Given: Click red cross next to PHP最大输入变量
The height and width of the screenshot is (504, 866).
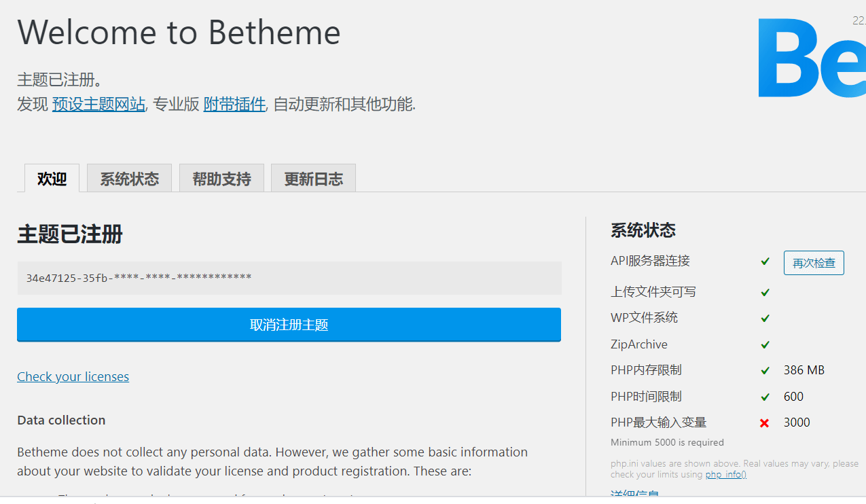Looking at the screenshot, I should pos(765,422).
